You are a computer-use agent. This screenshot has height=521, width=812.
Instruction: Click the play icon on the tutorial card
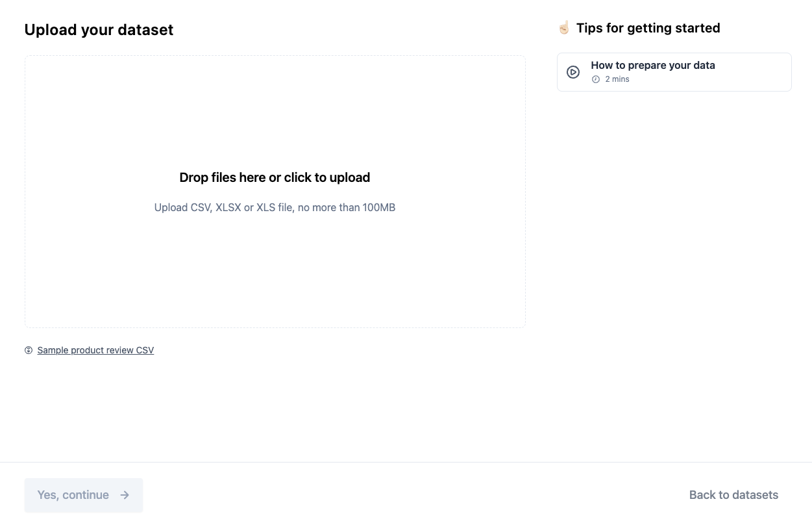click(x=573, y=72)
